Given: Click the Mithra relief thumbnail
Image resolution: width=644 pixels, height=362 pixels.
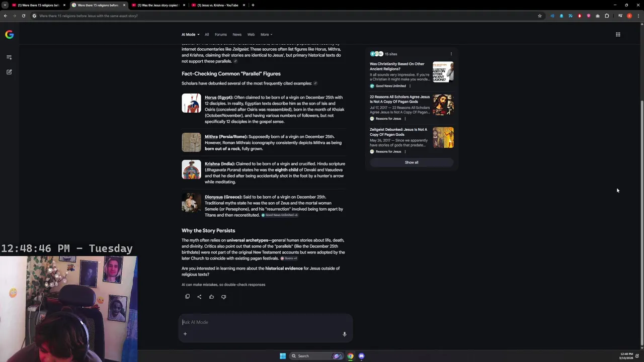Looking at the screenshot, I should pyautogui.click(x=191, y=142).
